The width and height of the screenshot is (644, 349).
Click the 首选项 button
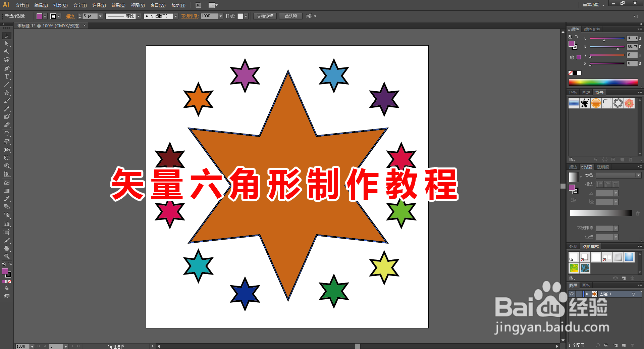tap(290, 16)
